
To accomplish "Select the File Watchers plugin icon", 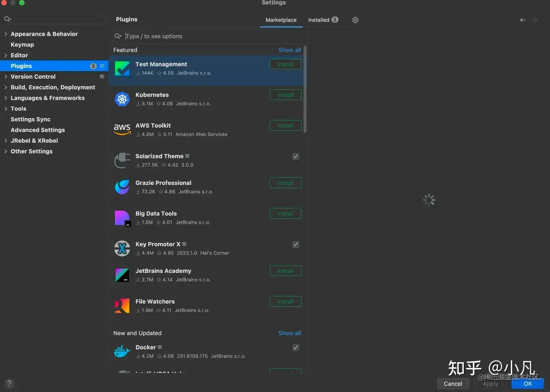I will 122,306.
